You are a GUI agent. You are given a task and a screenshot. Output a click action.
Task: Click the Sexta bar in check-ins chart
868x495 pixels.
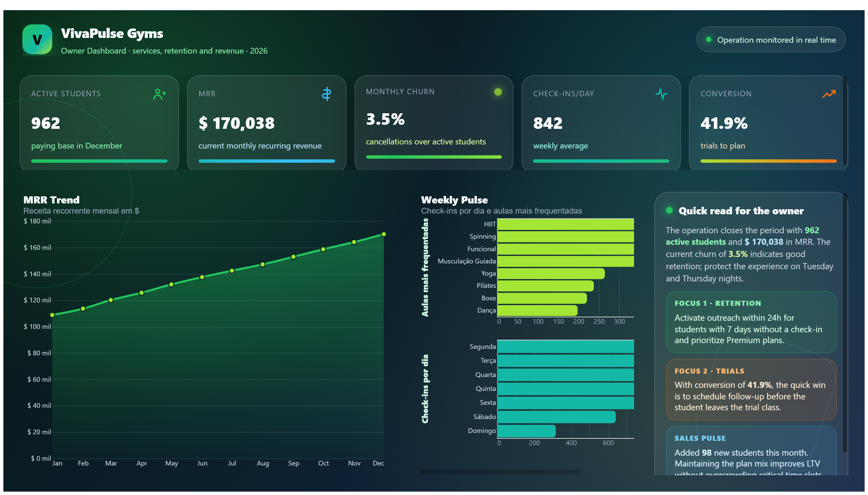click(566, 403)
